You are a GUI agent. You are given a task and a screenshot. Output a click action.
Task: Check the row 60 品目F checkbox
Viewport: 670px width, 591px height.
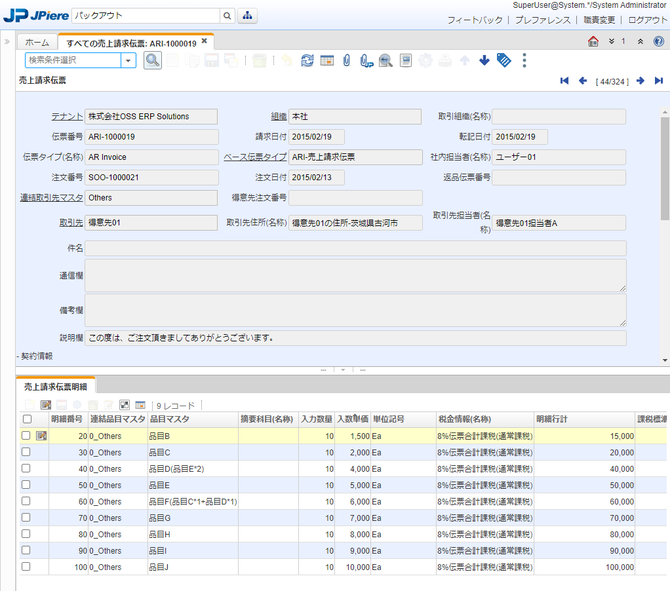click(26, 501)
